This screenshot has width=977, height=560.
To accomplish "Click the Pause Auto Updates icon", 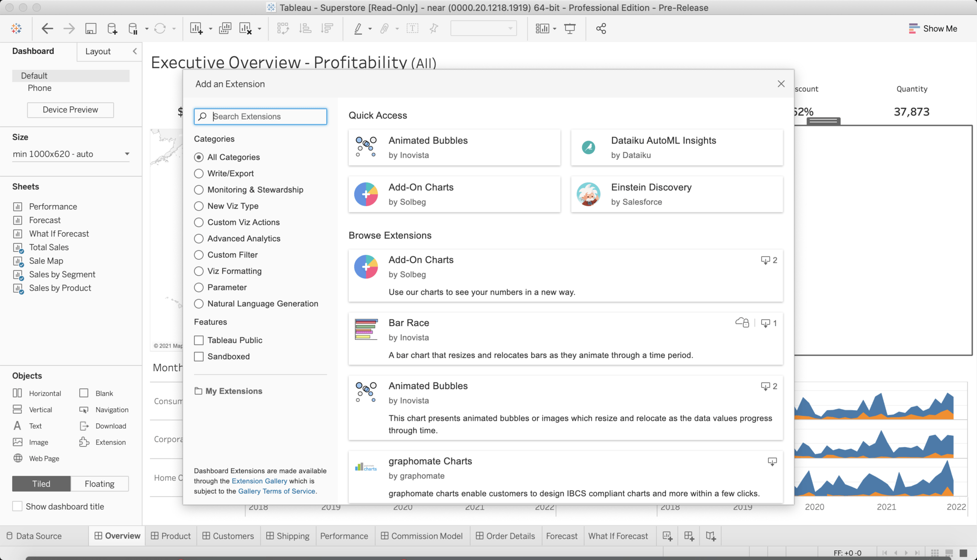I will coord(133,28).
